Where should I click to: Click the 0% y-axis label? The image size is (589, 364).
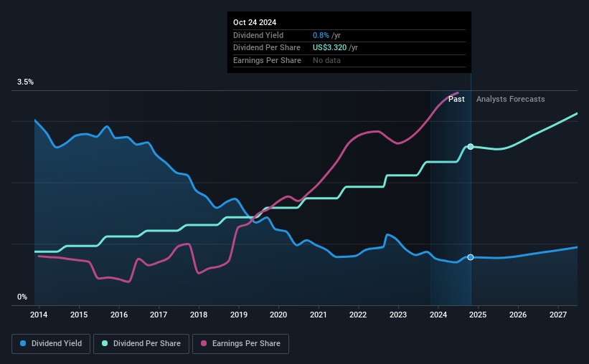pyautogui.click(x=22, y=297)
